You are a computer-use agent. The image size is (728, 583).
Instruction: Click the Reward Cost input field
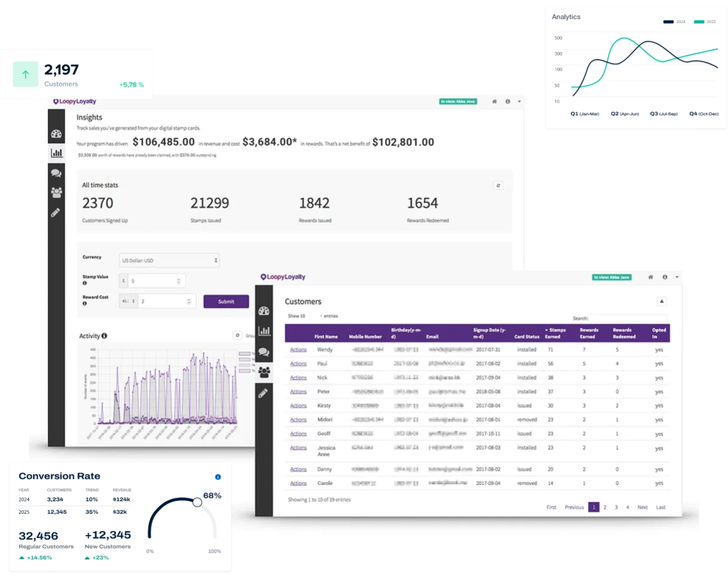point(167,301)
